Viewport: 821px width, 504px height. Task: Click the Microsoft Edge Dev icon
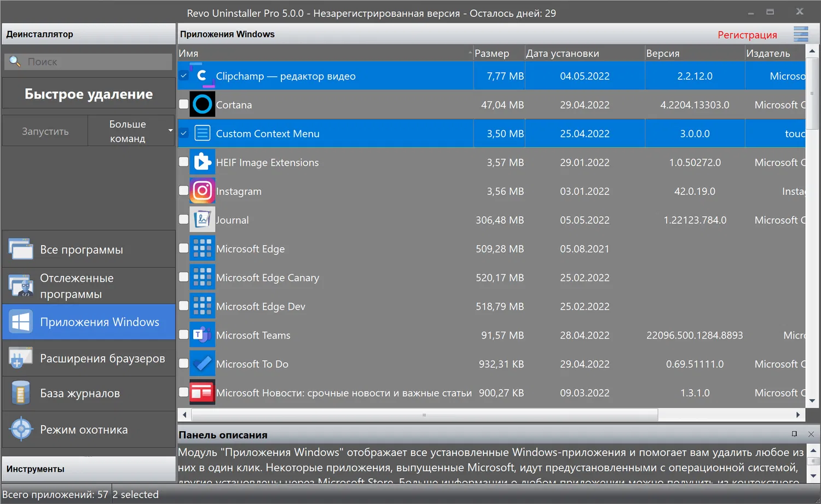[x=202, y=306]
